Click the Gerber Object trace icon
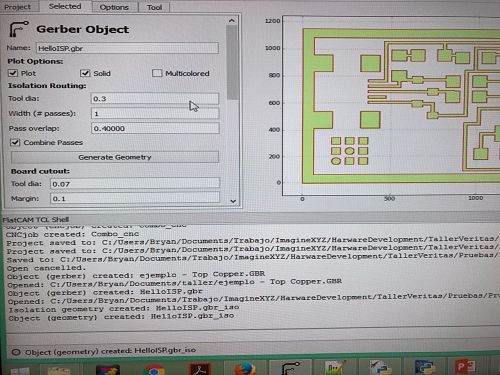This screenshot has height=375, width=500. [19, 29]
